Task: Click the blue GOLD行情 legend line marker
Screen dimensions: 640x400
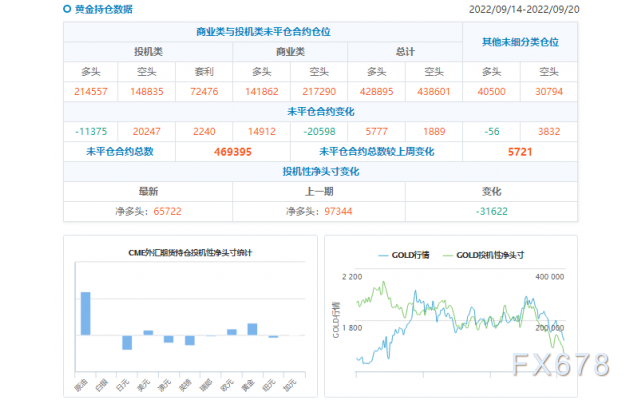Action: [x=383, y=256]
